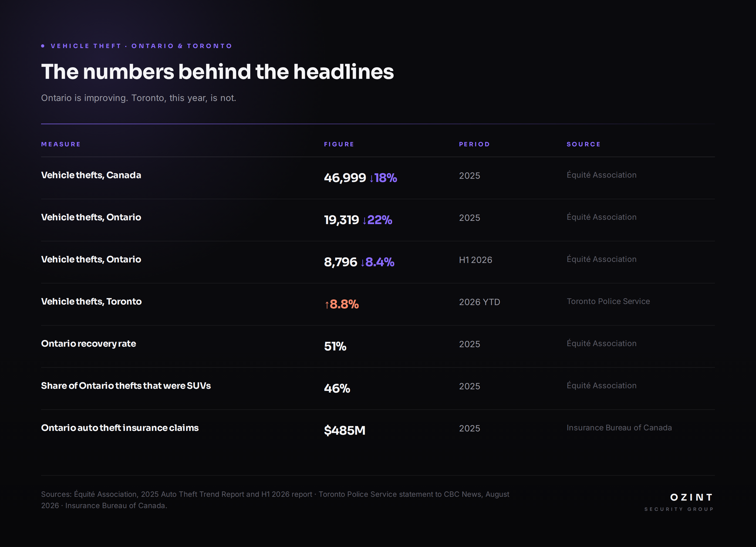The height and width of the screenshot is (547, 756).
Task: Click the SECURITY GROUP tagline under OZINT
Action: tap(679, 509)
